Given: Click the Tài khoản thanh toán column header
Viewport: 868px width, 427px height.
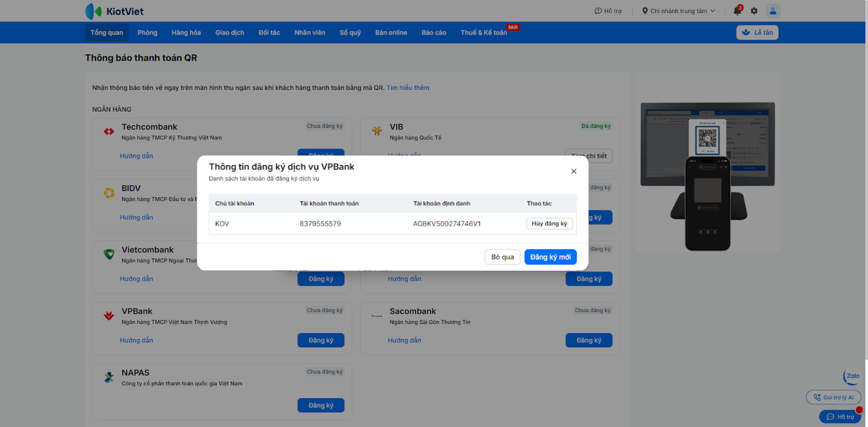Looking at the screenshot, I should (329, 204).
